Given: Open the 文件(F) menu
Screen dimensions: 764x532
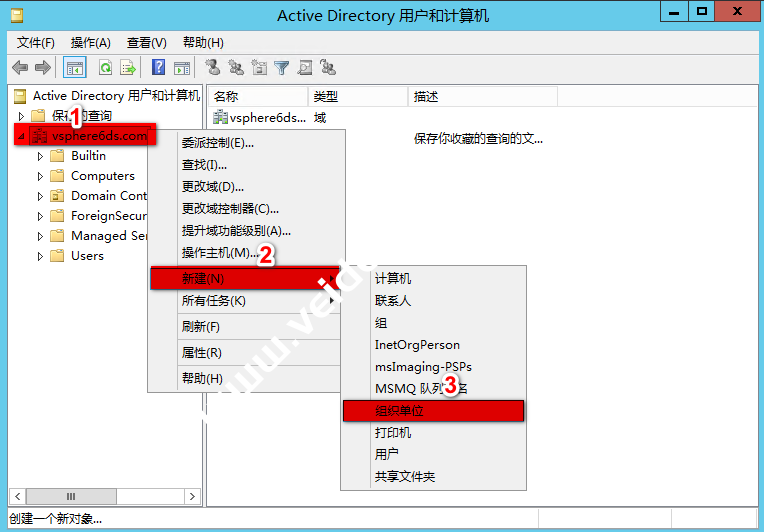Looking at the screenshot, I should click(x=36, y=43).
